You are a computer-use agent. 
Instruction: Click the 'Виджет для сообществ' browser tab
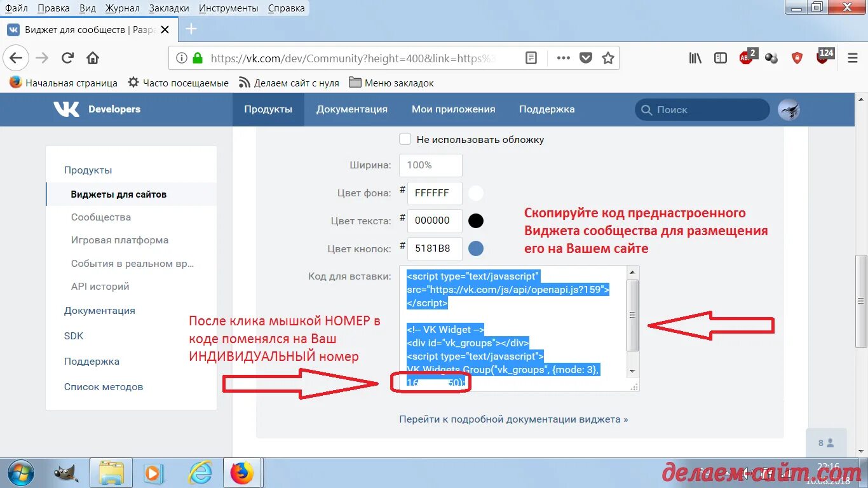(88, 29)
